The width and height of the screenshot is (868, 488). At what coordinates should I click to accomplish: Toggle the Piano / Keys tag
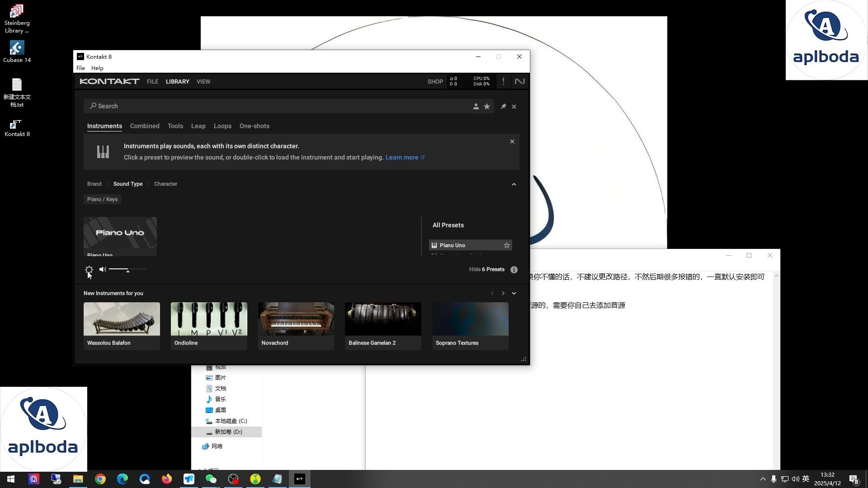102,199
